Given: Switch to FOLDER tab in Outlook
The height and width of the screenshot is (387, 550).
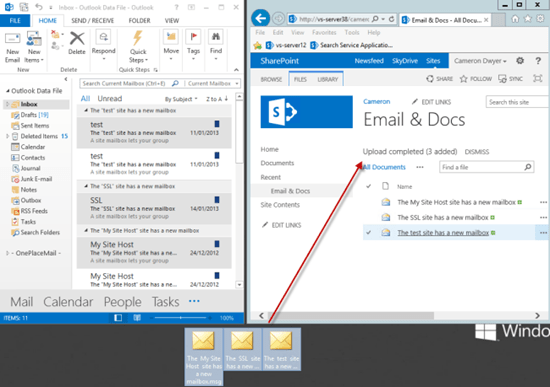Looking at the screenshot, I should point(139,21).
